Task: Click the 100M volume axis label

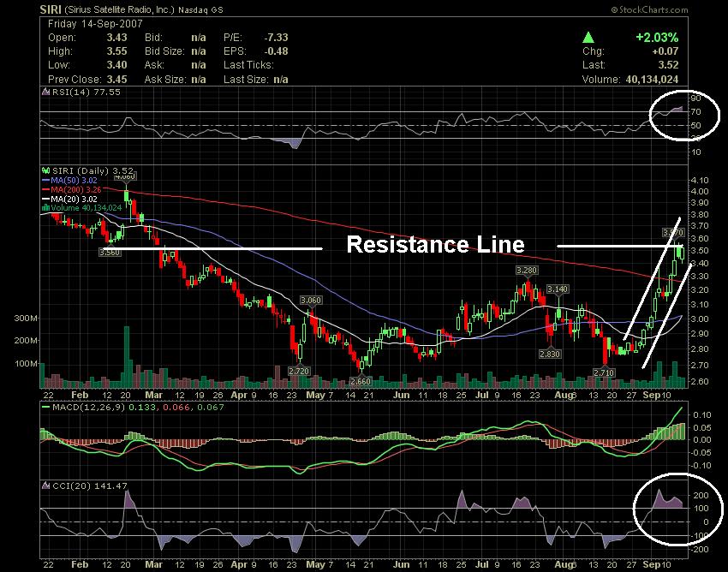Action: [25, 364]
